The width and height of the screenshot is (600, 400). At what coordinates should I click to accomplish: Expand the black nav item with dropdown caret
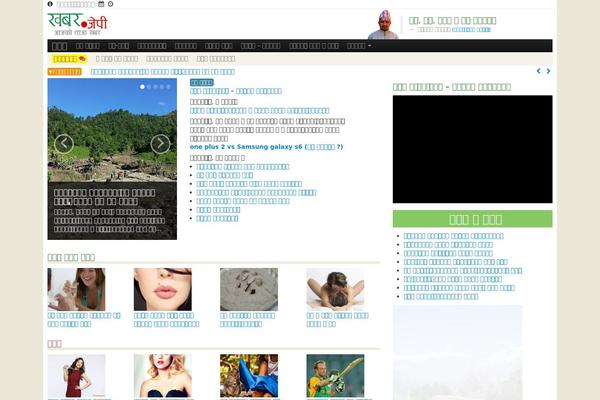tap(359, 46)
